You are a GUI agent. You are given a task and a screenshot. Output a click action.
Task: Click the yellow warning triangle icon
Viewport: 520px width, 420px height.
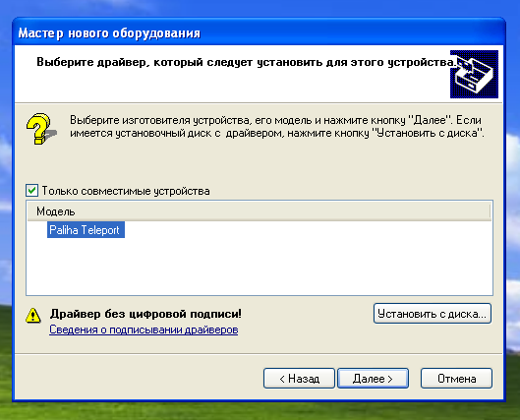pos(33,316)
